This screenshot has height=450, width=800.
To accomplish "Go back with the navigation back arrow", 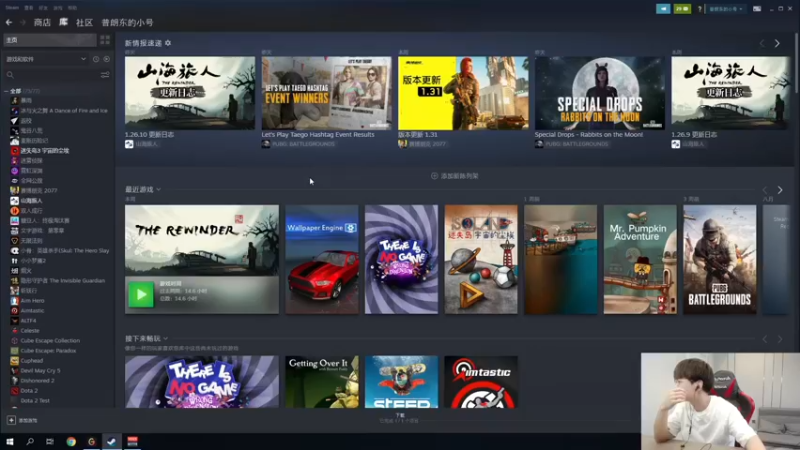I will (x=9, y=22).
